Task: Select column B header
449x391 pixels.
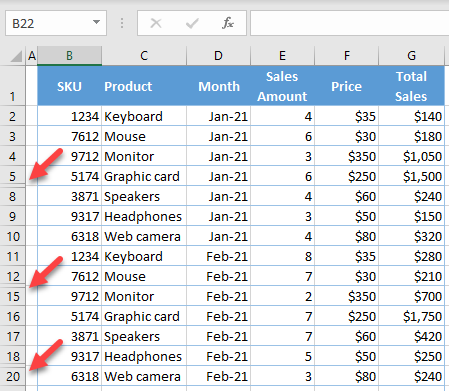Action: [x=69, y=56]
